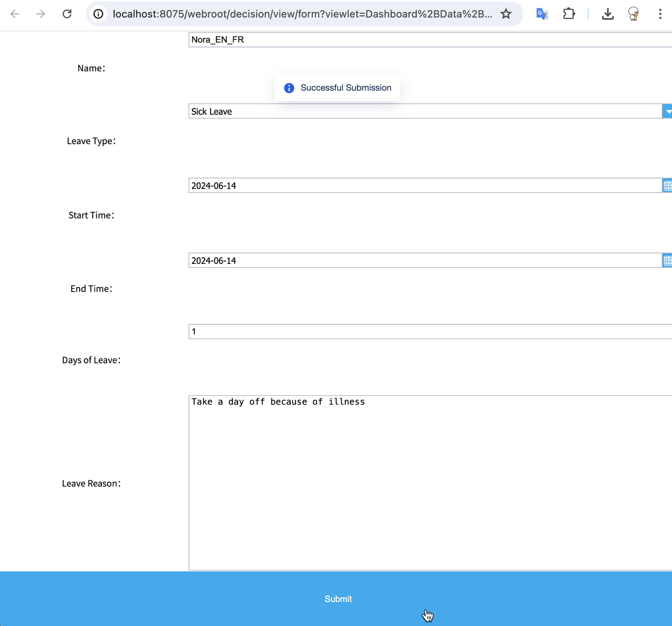Reload the page
Viewport: 672px width, 626px height.
click(67, 14)
